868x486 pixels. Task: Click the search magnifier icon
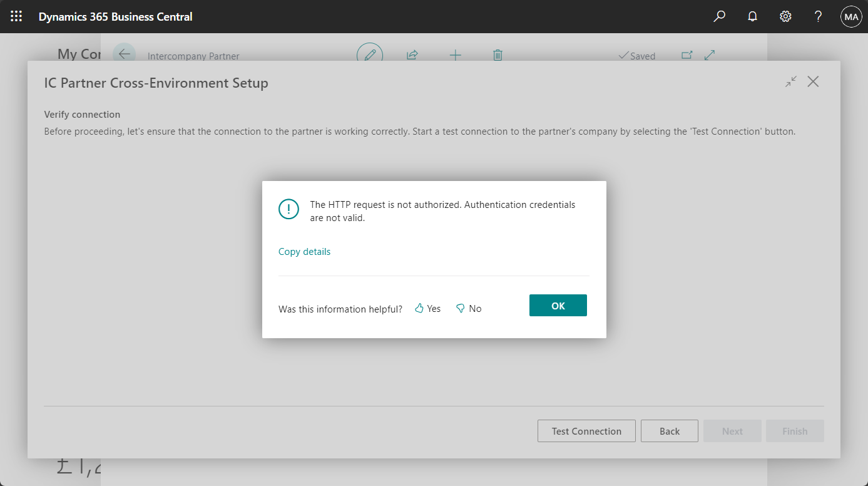720,17
